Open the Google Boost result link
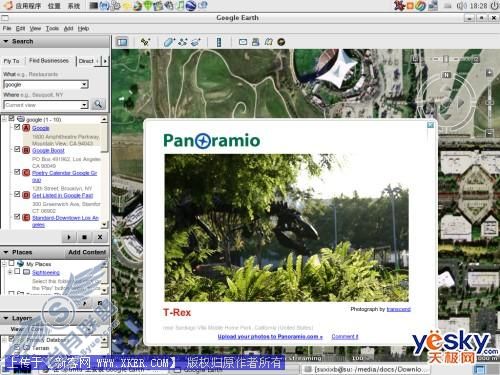Viewport: 500px width, 375px height. [48, 151]
